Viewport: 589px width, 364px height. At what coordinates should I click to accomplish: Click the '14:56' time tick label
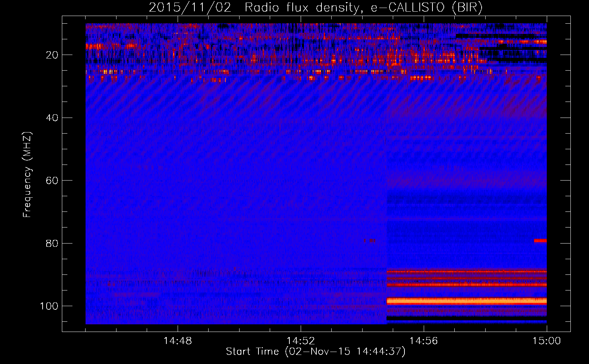point(424,341)
